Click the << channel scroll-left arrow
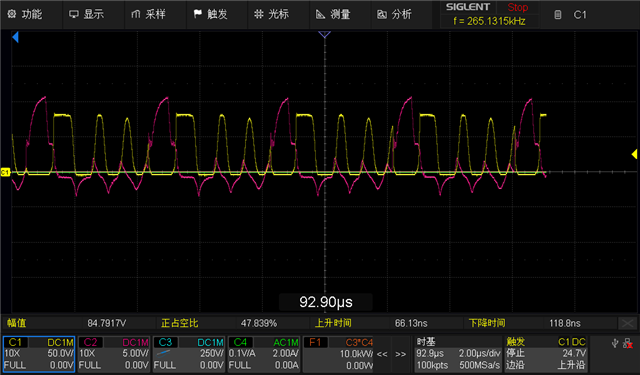This screenshot has width=640, height=375. (382, 354)
